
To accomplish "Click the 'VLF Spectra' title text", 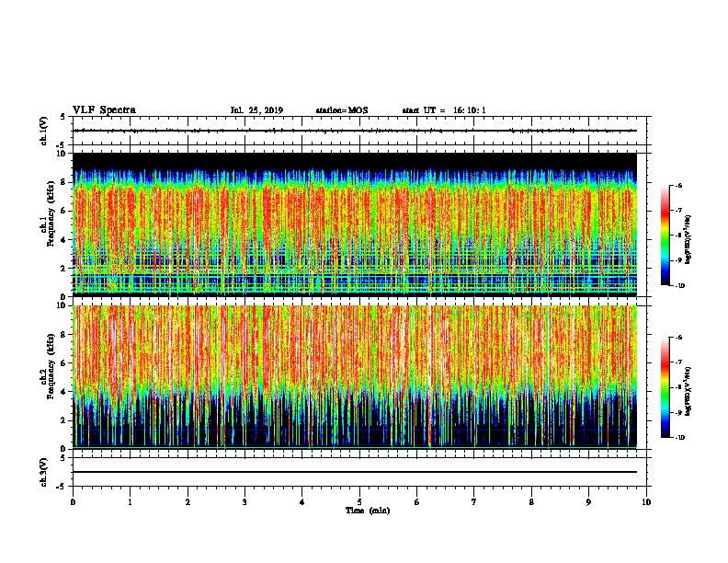I will [x=104, y=110].
